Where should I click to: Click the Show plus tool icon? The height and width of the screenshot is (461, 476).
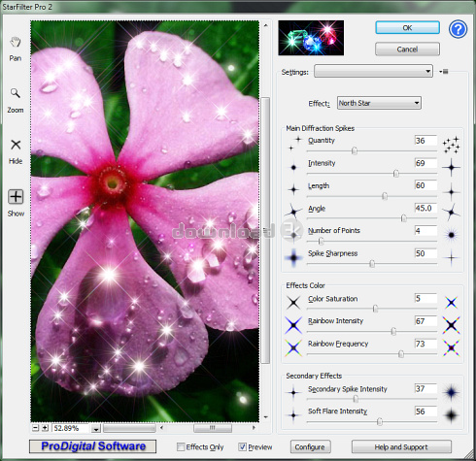pyautogui.click(x=16, y=197)
